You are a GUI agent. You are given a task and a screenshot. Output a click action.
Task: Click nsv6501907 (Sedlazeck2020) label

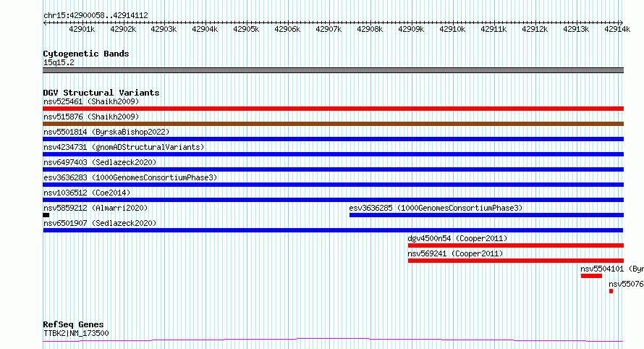(x=100, y=223)
